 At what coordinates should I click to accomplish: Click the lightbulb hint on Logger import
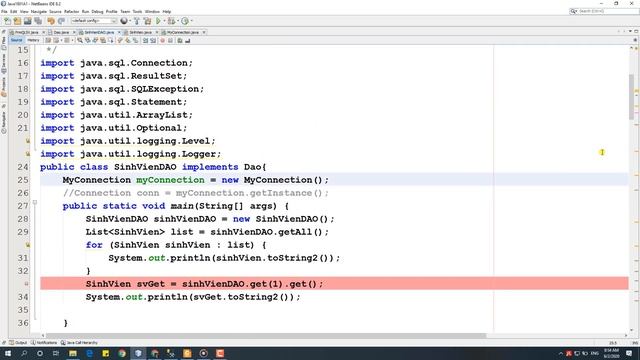pyautogui.click(x=28, y=154)
